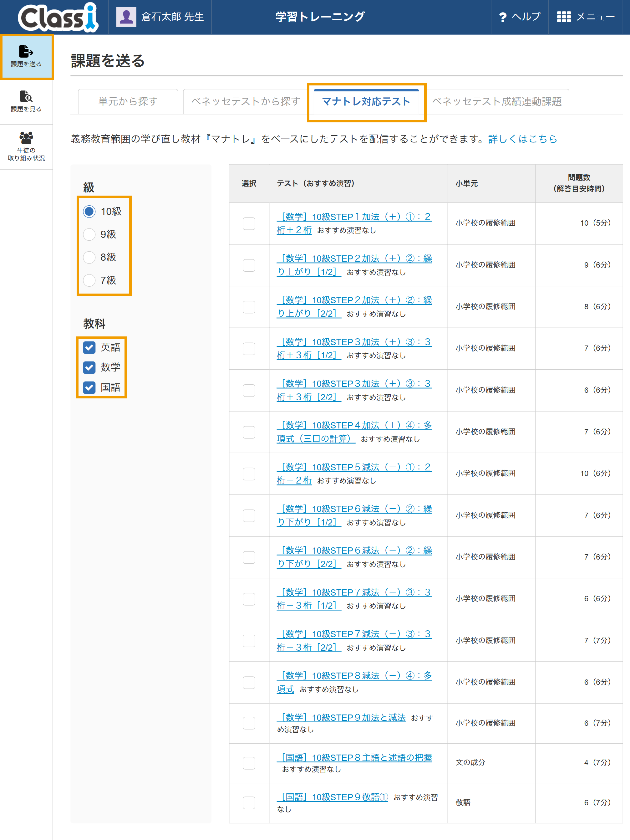Follow the 詳しくはこちら link
This screenshot has width=630, height=840.
pyautogui.click(x=523, y=139)
